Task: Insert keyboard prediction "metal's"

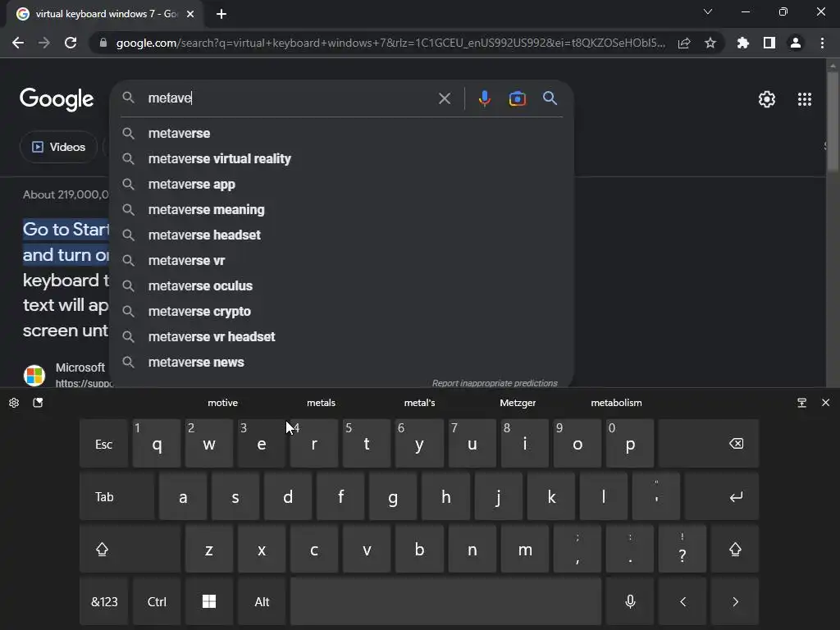Action: [419, 403]
